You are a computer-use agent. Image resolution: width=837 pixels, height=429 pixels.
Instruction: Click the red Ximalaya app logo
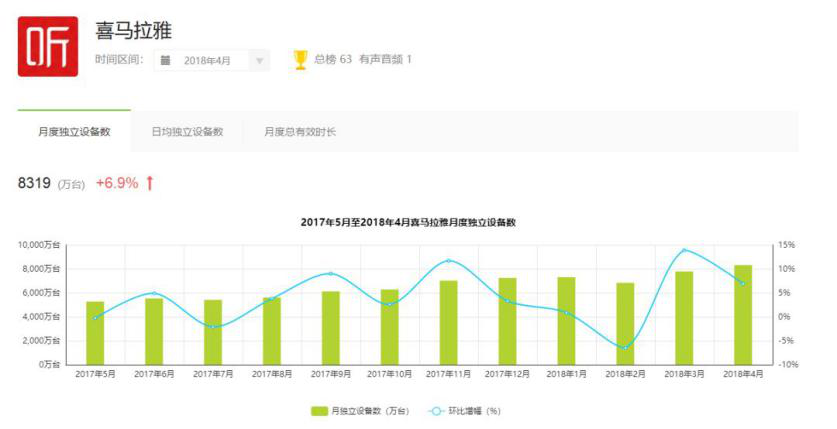point(48,46)
